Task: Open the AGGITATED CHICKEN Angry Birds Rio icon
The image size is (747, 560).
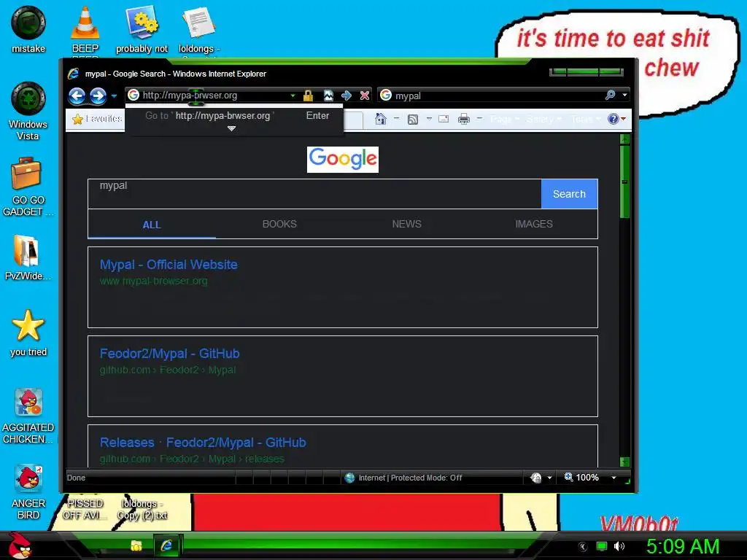Action: (x=28, y=416)
